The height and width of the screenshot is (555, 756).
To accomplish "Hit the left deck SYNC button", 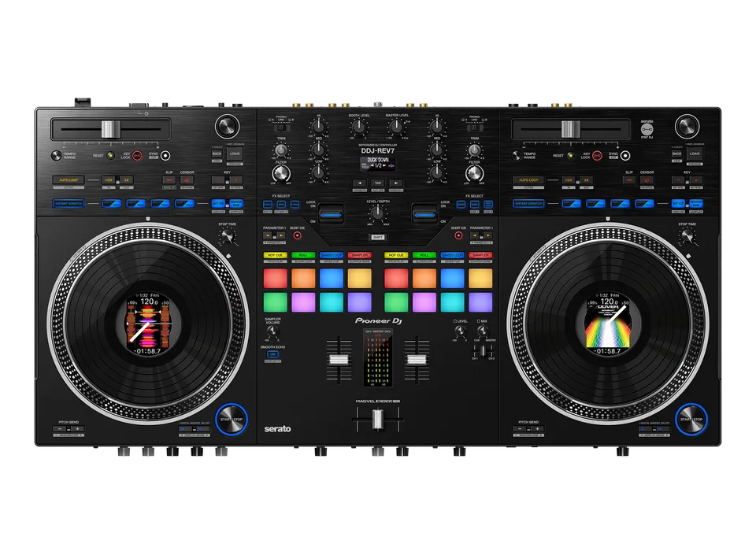I will (165, 156).
